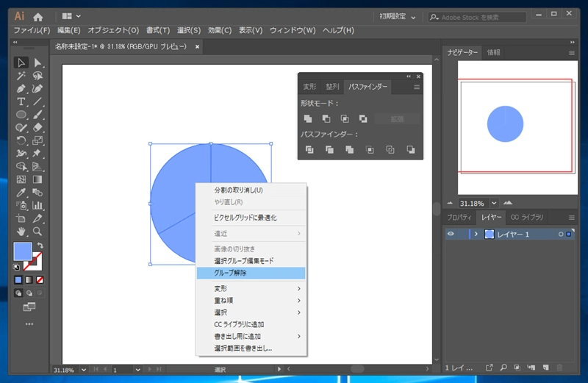Select the Selection tool arrow
Viewport: 588px width, 383px height.
[21, 62]
